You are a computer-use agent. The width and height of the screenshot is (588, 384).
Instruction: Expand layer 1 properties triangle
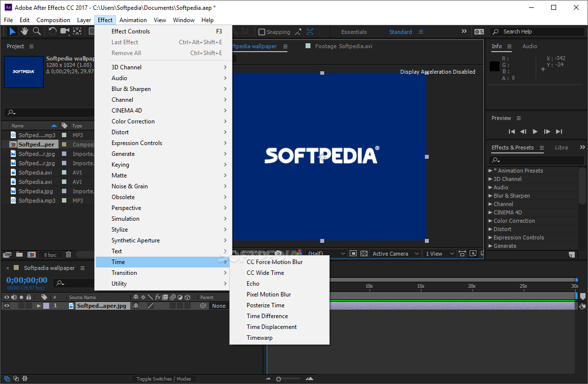(x=38, y=306)
